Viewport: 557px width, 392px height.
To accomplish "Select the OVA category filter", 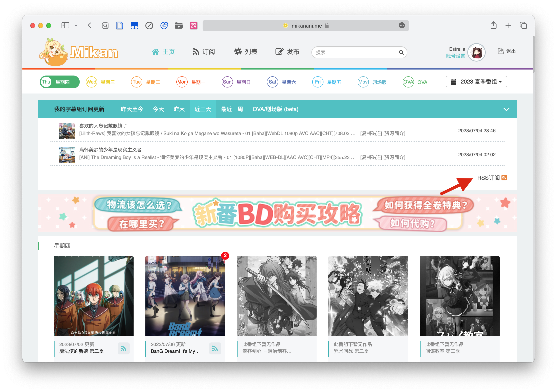I will point(415,82).
